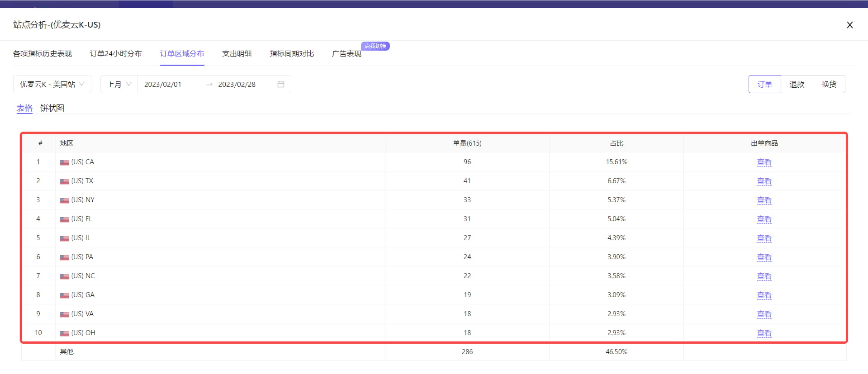The image size is (868, 374).
Task: Select the 退款 toggle button
Action: (x=797, y=84)
